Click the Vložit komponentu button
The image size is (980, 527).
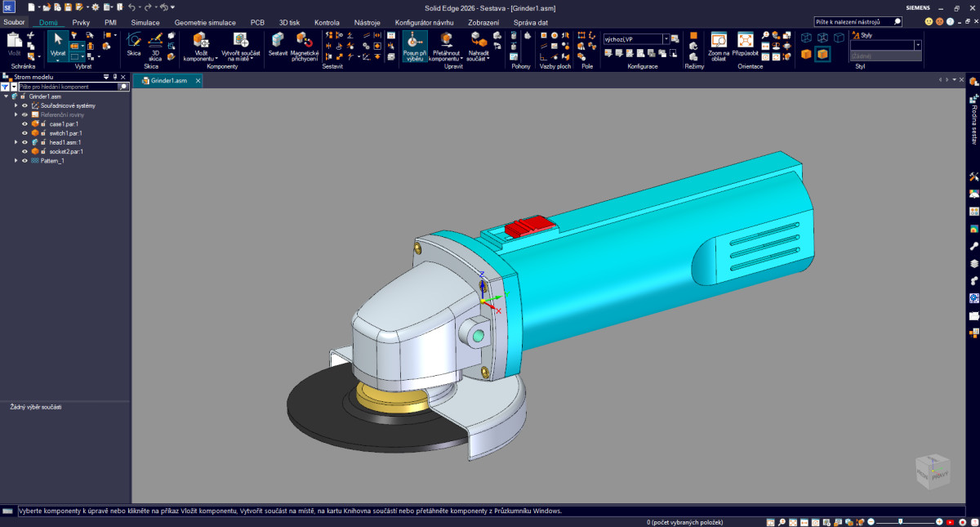200,46
